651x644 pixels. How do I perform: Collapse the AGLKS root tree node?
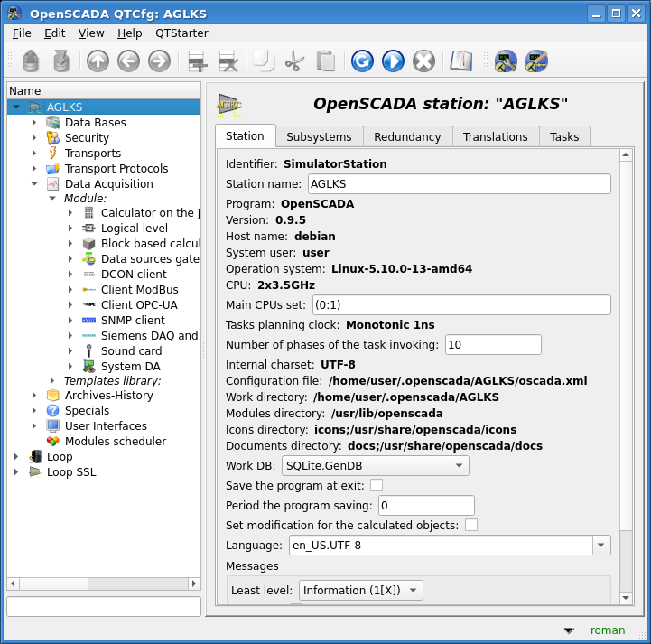16,107
